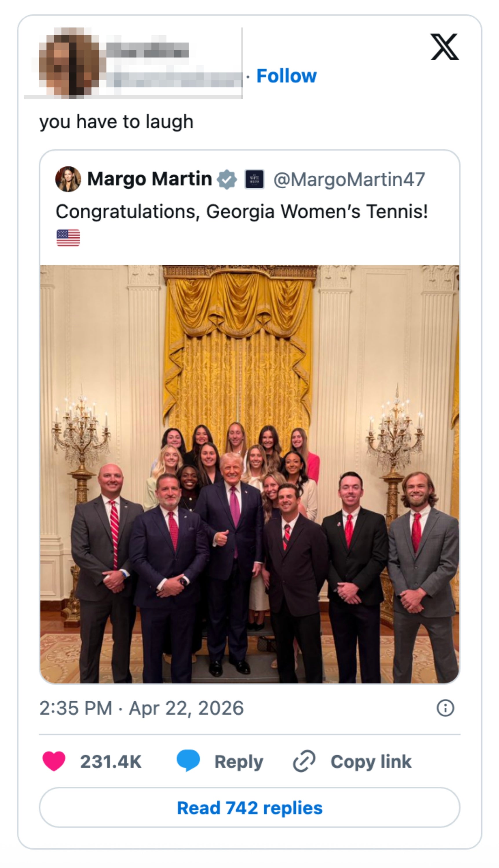Click the Margo Martin display name
The height and width of the screenshot is (868, 499).
(x=149, y=179)
